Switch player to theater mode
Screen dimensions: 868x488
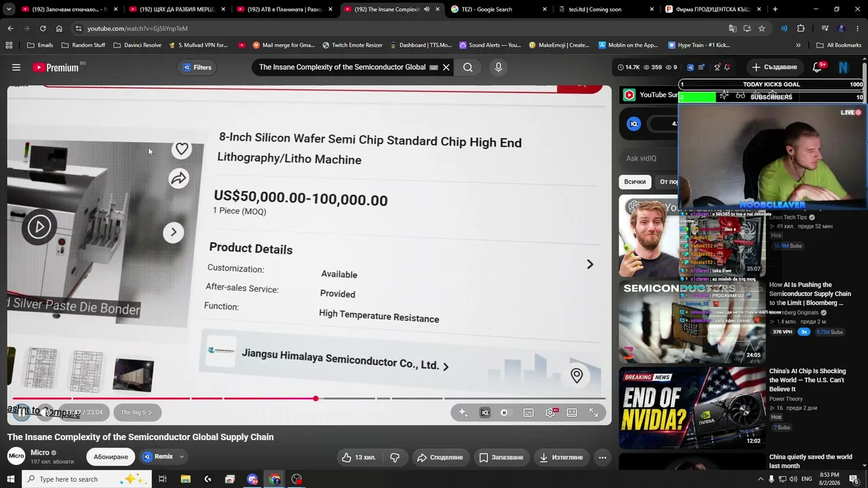click(572, 412)
